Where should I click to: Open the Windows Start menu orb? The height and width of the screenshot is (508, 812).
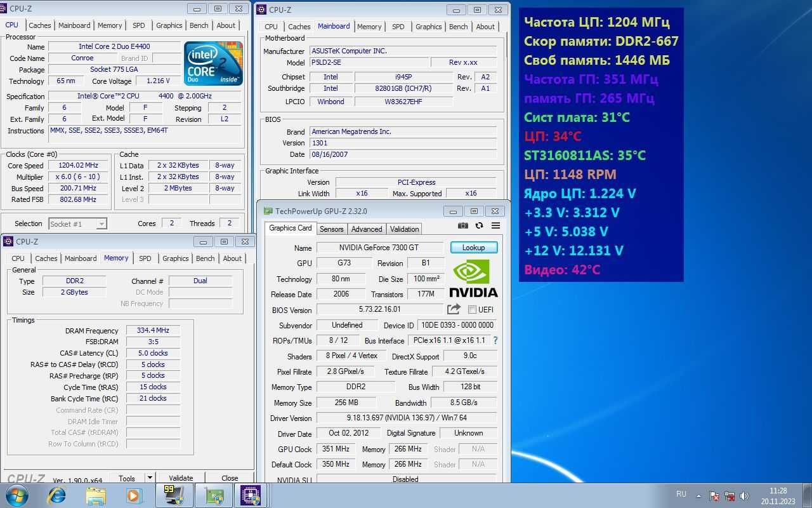coord(17,495)
